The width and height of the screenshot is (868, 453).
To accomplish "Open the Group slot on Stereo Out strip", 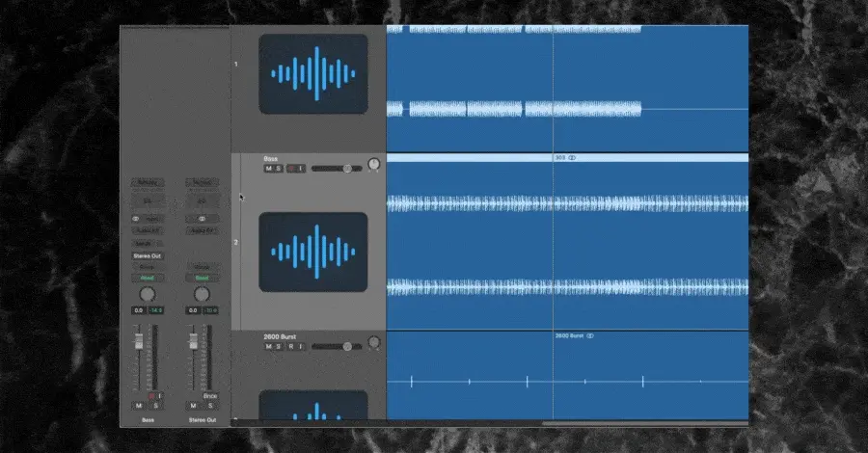I will pyautogui.click(x=203, y=267).
